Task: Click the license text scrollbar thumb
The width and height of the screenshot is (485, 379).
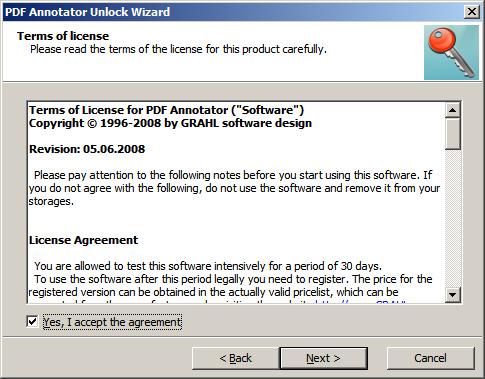Action: tap(453, 133)
